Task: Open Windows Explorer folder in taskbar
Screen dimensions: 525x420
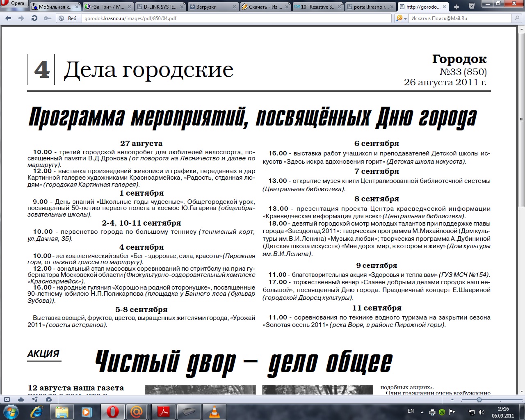Action: coord(62,412)
